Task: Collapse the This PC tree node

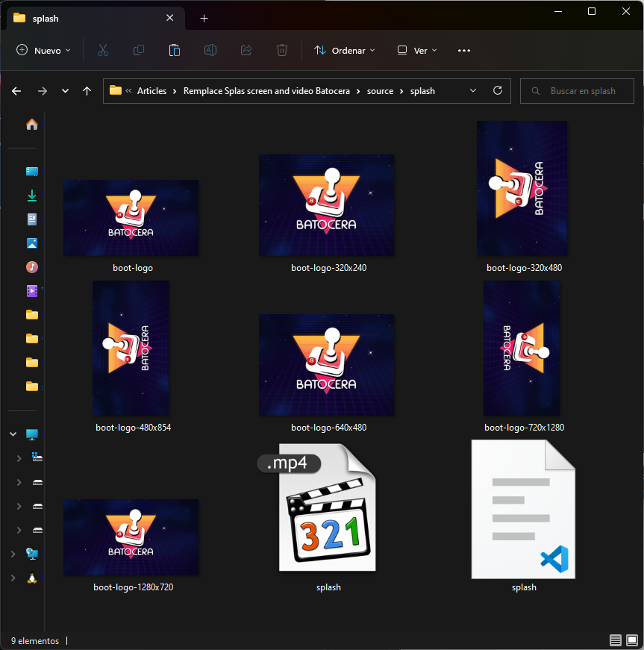Action: (x=13, y=434)
